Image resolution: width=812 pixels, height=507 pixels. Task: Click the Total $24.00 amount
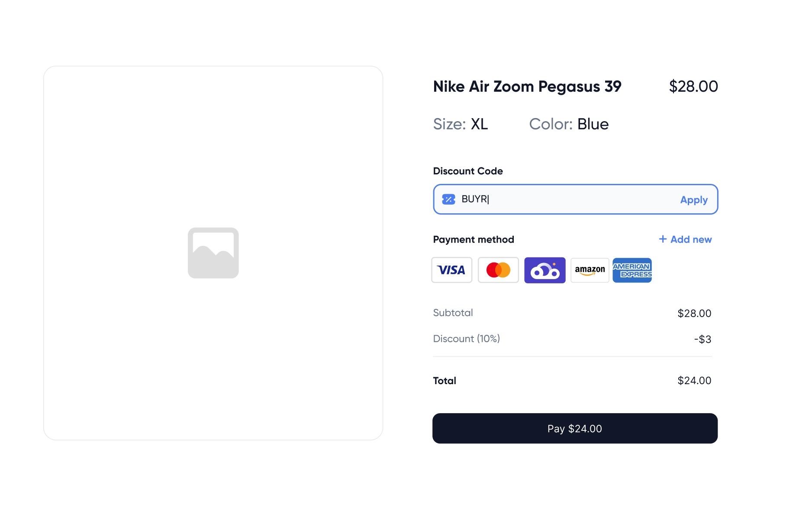pos(694,381)
